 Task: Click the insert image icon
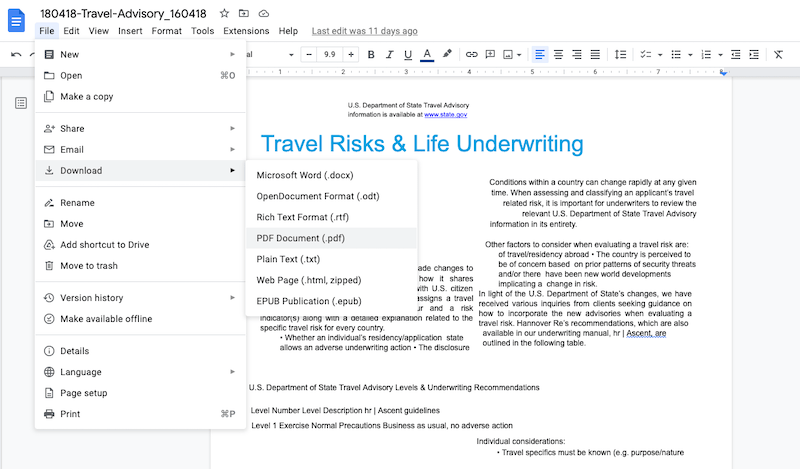(x=508, y=55)
